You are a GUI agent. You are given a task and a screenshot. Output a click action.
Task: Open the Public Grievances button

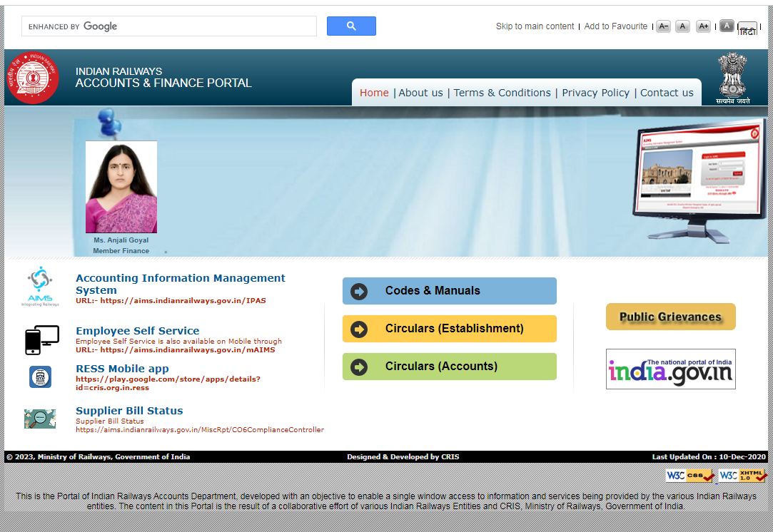670,317
